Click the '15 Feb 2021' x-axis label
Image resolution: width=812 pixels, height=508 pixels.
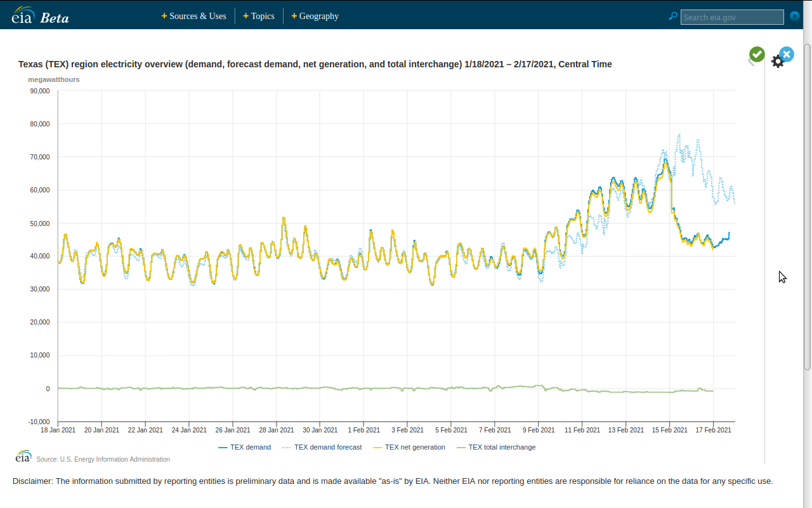[670, 430]
